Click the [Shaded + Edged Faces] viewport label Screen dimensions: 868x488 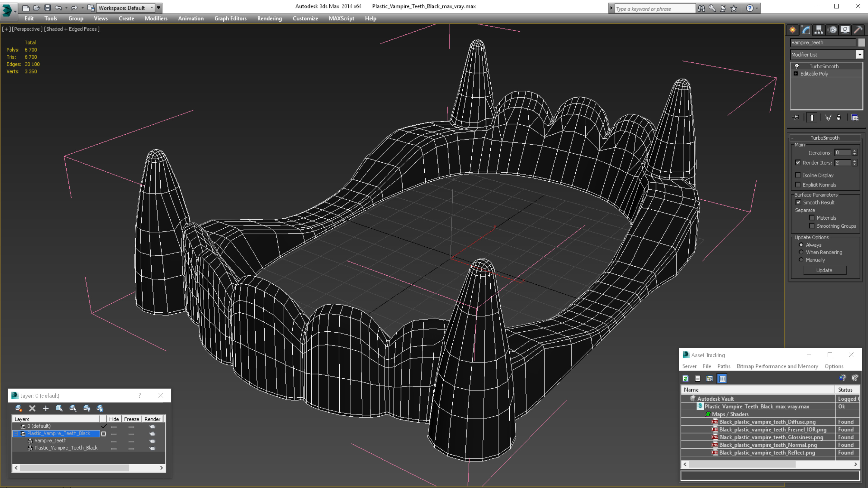[72, 29]
